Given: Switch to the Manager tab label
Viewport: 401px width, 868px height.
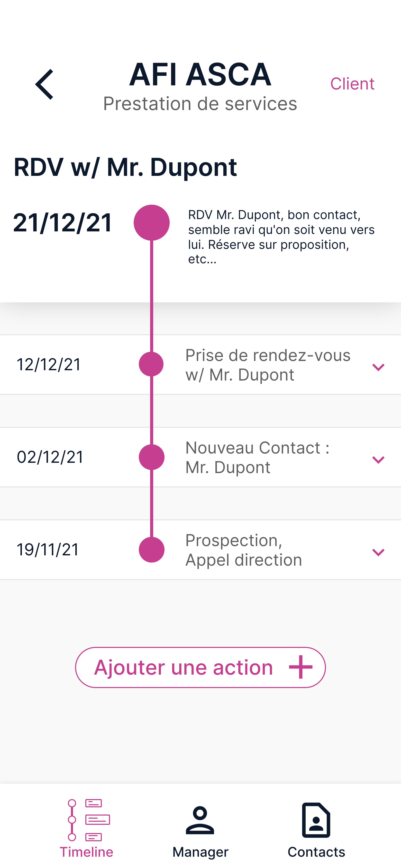Looking at the screenshot, I should 200,852.
